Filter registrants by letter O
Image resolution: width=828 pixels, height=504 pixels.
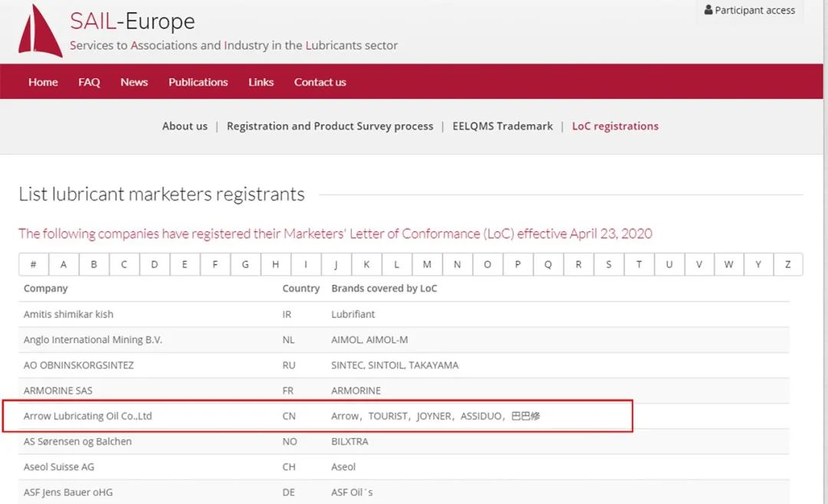488,264
